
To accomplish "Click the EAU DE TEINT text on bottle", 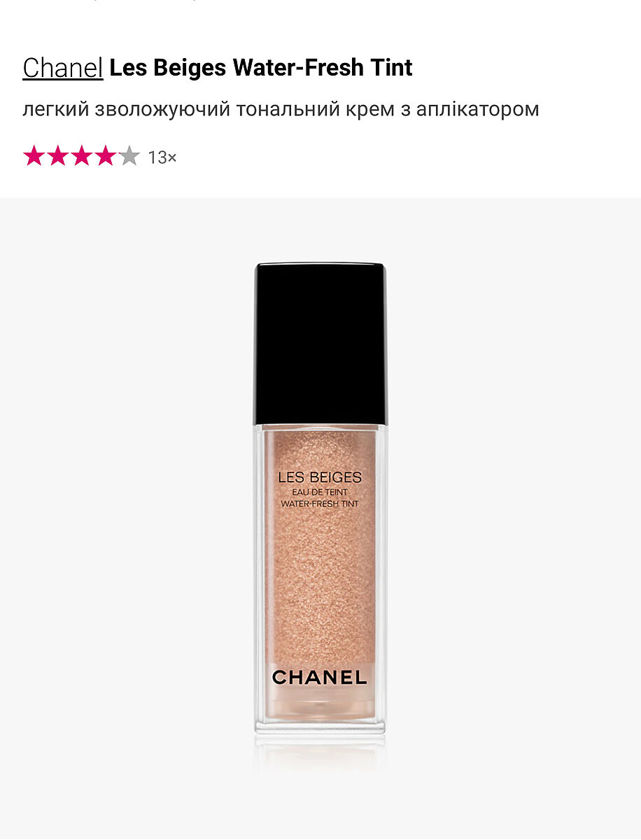I will (320, 493).
